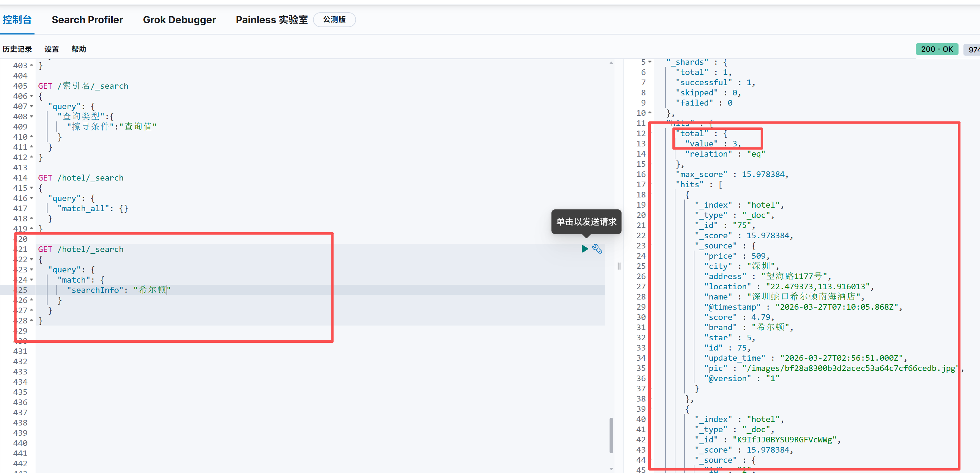Click the editor vertical scrollbar thumb
This screenshot has width=980, height=473.
coord(611,435)
